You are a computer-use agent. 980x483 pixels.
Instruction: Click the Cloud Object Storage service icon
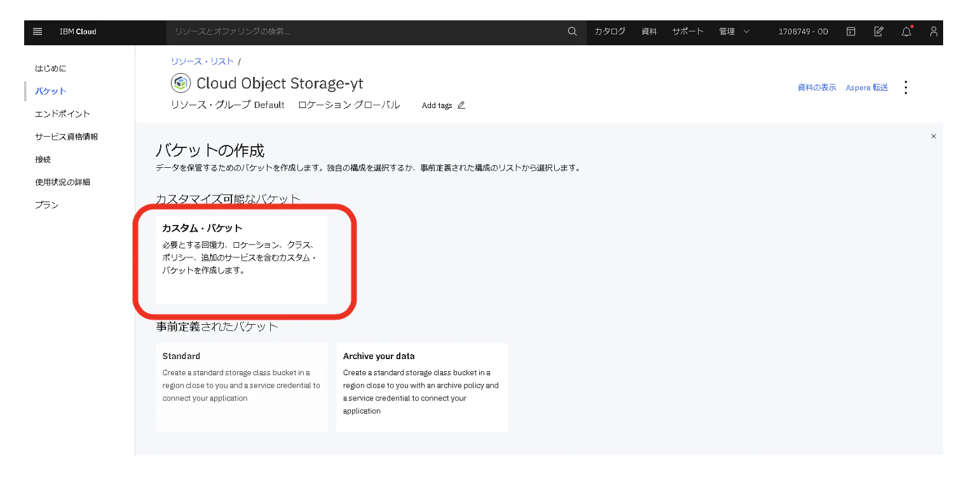[x=181, y=83]
